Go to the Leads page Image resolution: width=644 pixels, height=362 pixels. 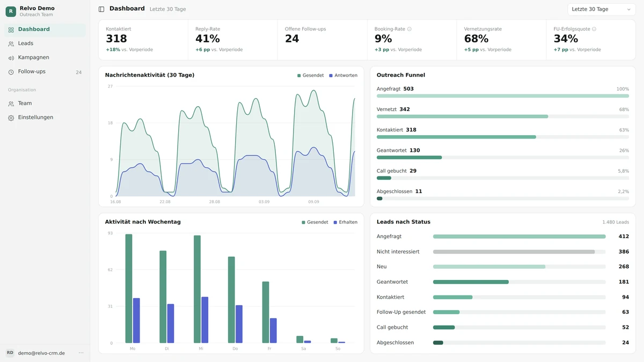click(x=45, y=43)
